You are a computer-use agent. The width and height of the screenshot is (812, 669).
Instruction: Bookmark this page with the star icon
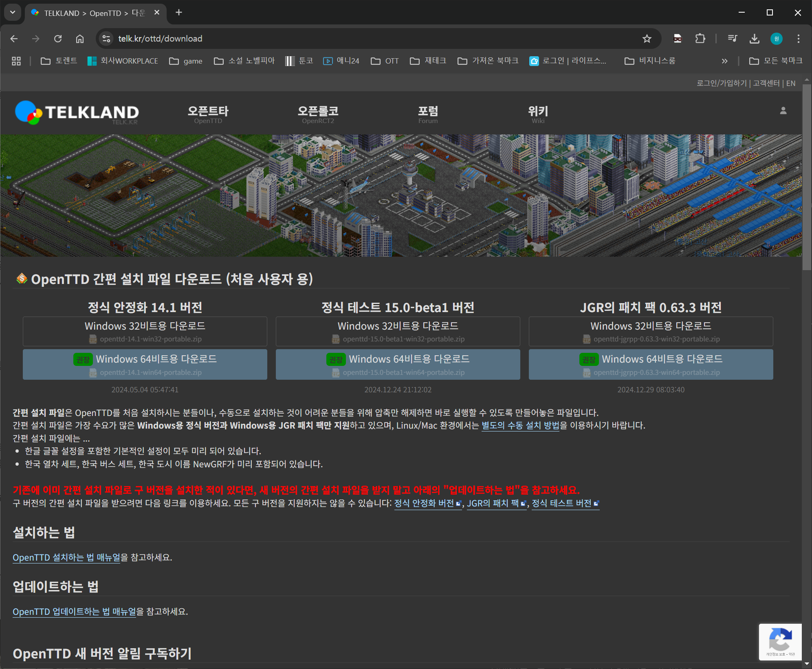(x=647, y=39)
